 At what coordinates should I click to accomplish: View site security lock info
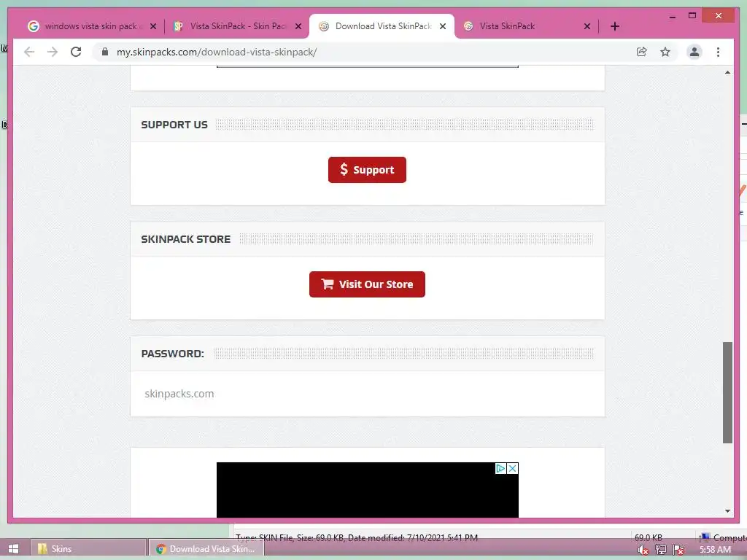[x=105, y=52]
